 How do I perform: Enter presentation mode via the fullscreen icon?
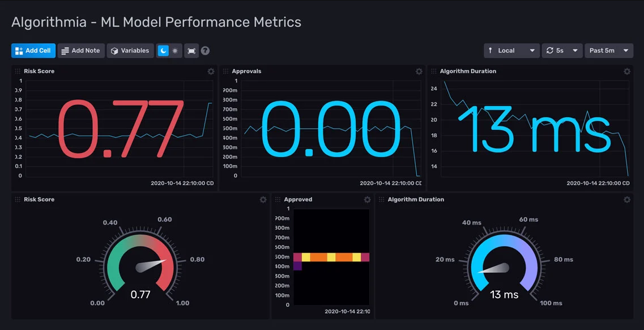click(191, 50)
